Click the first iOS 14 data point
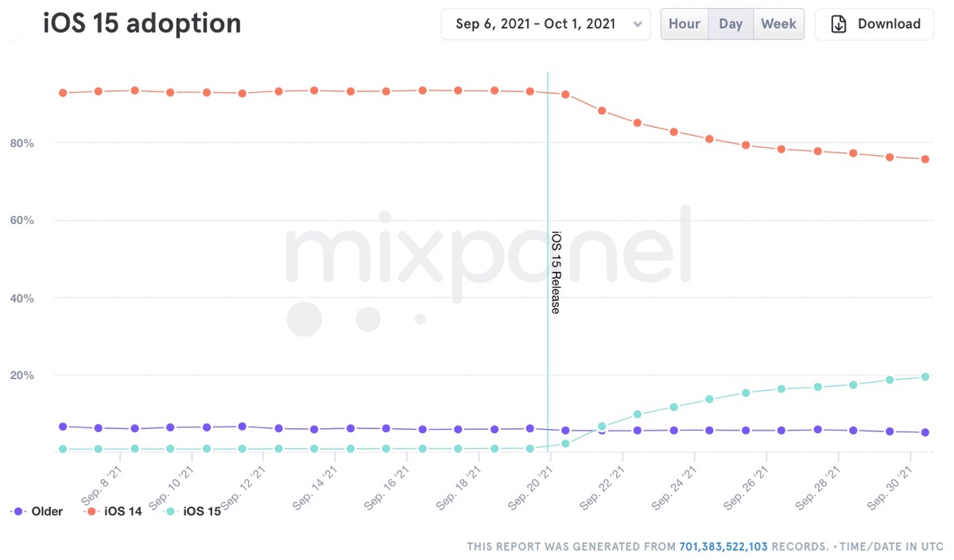Viewport: 954px width, 560px height. 63,93
